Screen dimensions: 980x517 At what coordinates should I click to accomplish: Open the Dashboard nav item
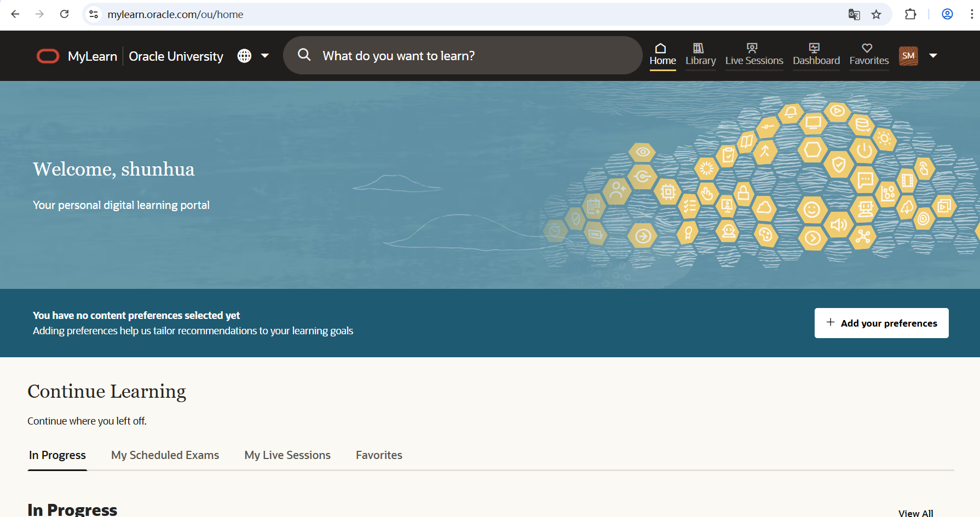pyautogui.click(x=816, y=55)
